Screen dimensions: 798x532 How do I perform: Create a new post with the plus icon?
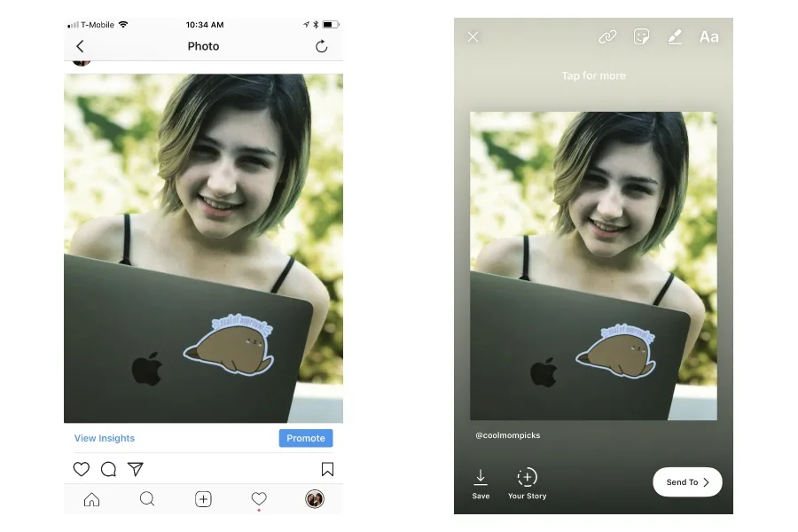[203, 499]
